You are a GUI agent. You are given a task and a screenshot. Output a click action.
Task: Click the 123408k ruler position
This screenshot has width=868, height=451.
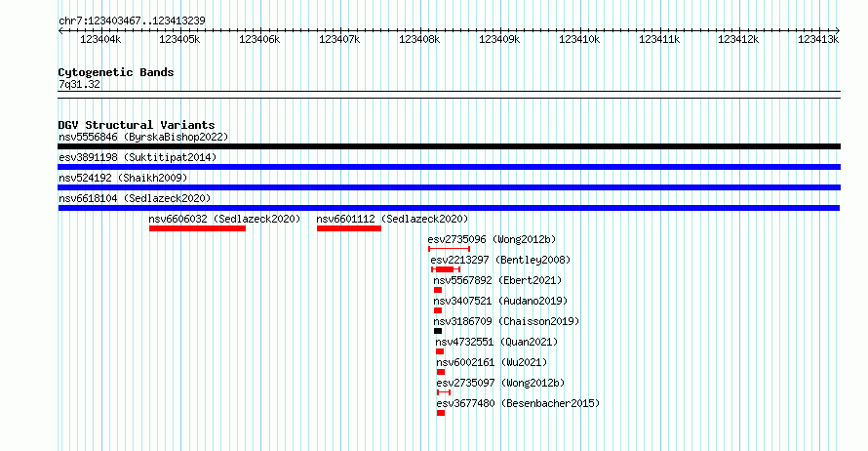[x=419, y=39]
